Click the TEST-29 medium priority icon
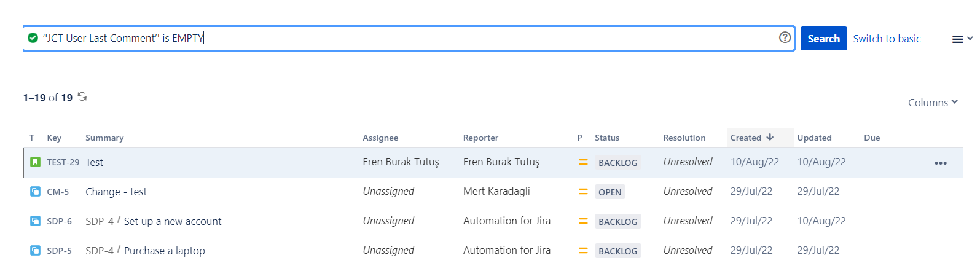The image size is (980, 263). coord(583,162)
